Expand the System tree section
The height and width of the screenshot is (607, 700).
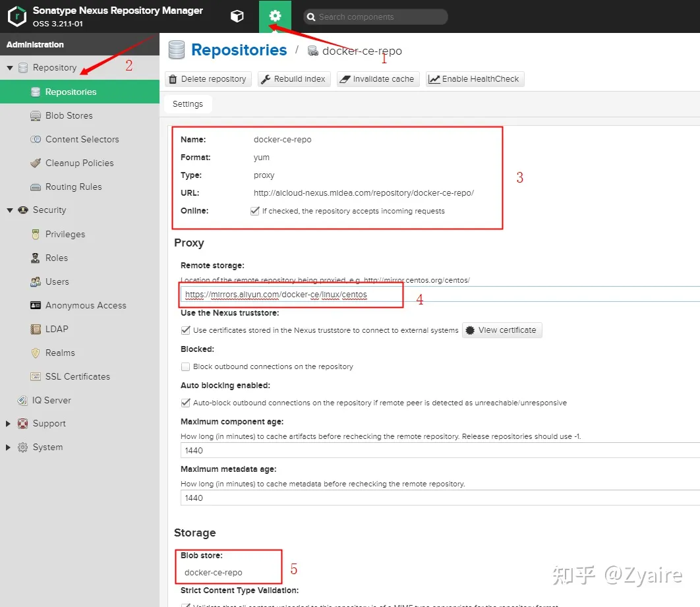[8, 448]
